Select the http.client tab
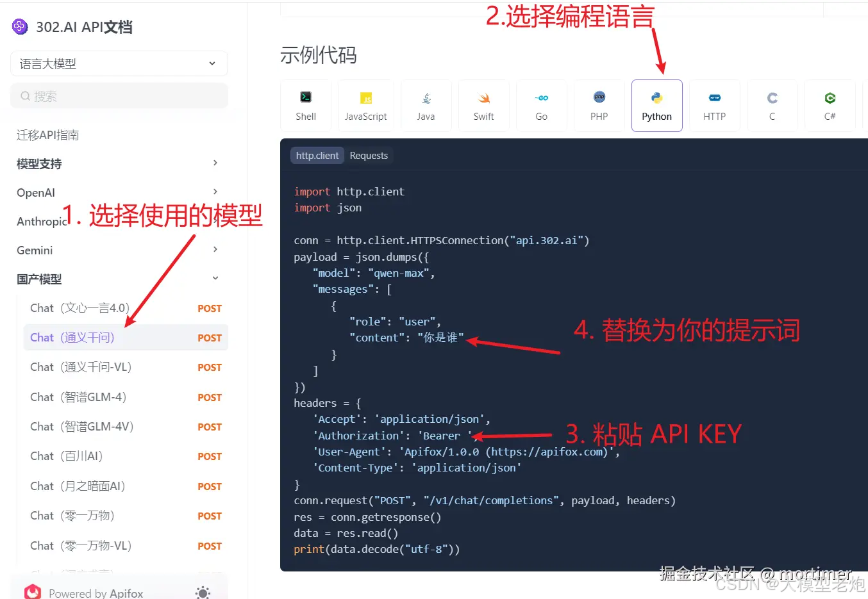The height and width of the screenshot is (599, 868). 317,155
